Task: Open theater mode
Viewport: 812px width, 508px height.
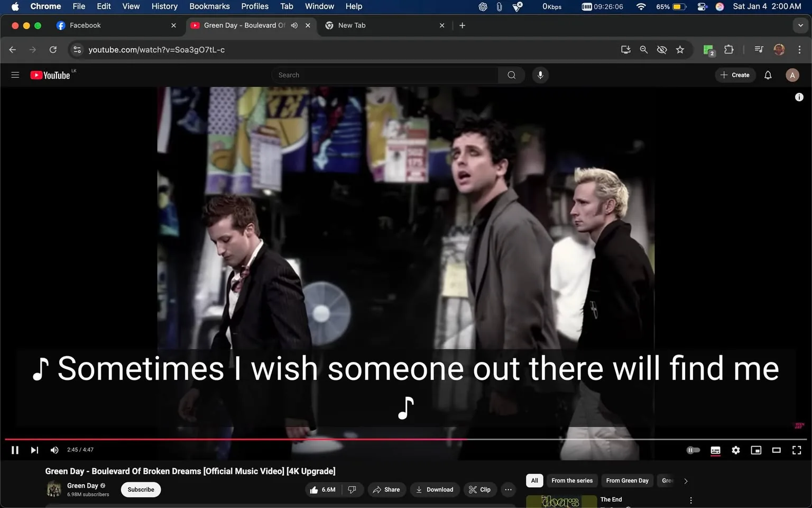Action: [776, 450]
